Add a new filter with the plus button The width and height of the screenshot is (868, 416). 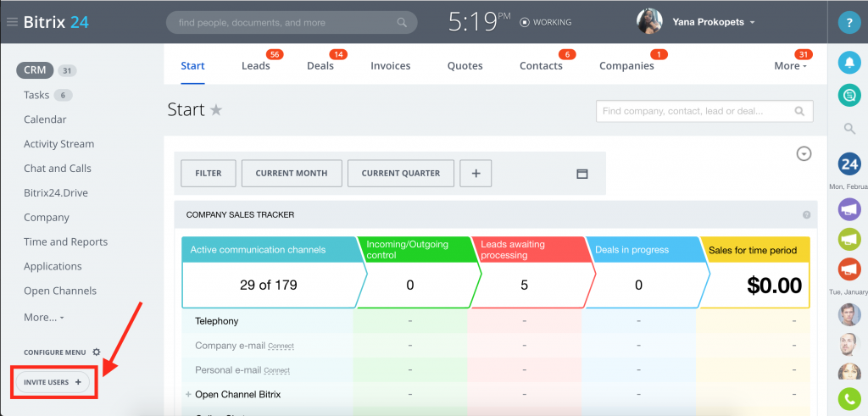tap(476, 173)
